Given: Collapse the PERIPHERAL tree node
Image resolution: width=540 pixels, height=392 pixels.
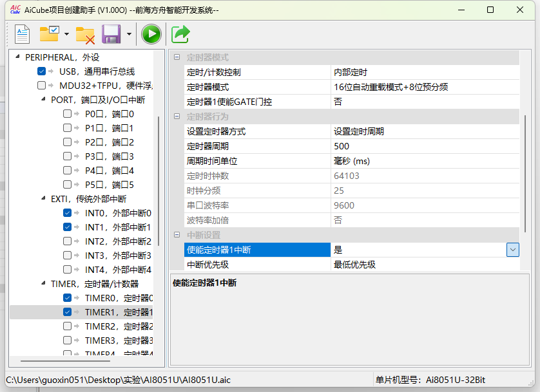Looking at the screenshot, I should coord(17,57).
